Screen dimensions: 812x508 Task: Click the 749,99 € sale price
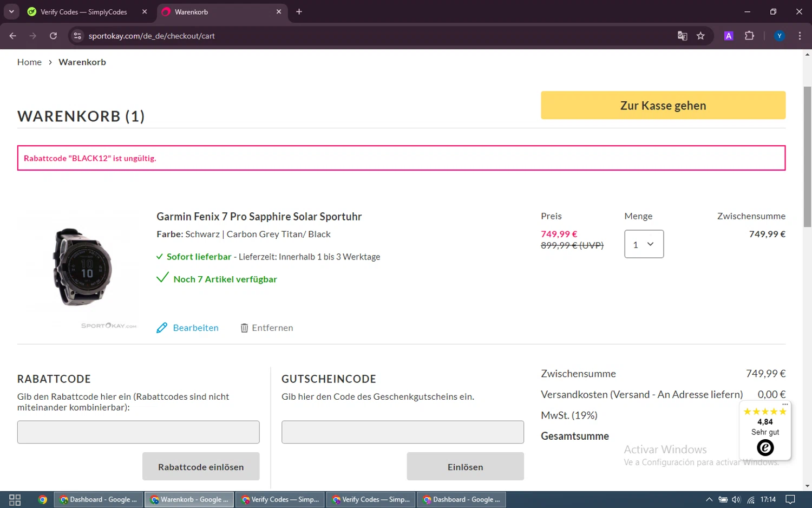coord(559,234)
